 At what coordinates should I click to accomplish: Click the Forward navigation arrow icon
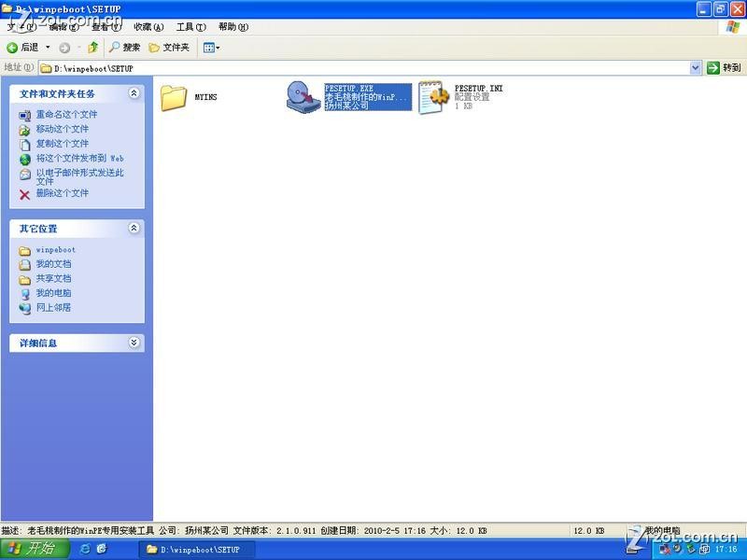pos(64,48)
